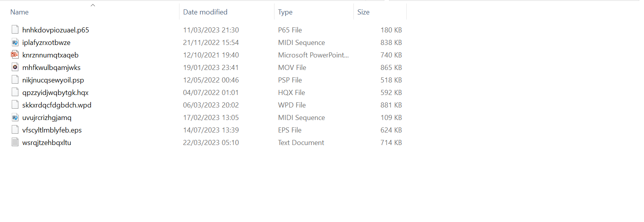The height and width of the screenshot is (222, 644).
Task: Click the blank file icon beside nikjnucqsewyoil.psp
Action: (x=15, y=80)
